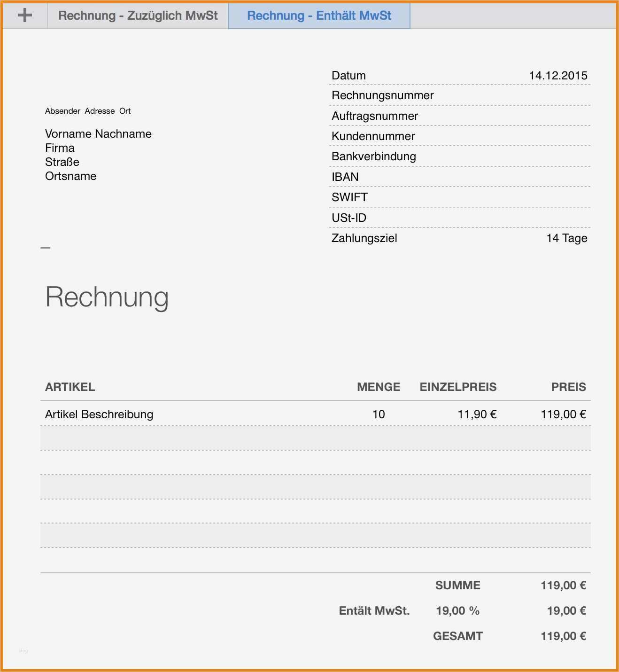
Task: Click the plus icon to add a new sheet
Action: (x=24, y=15)
